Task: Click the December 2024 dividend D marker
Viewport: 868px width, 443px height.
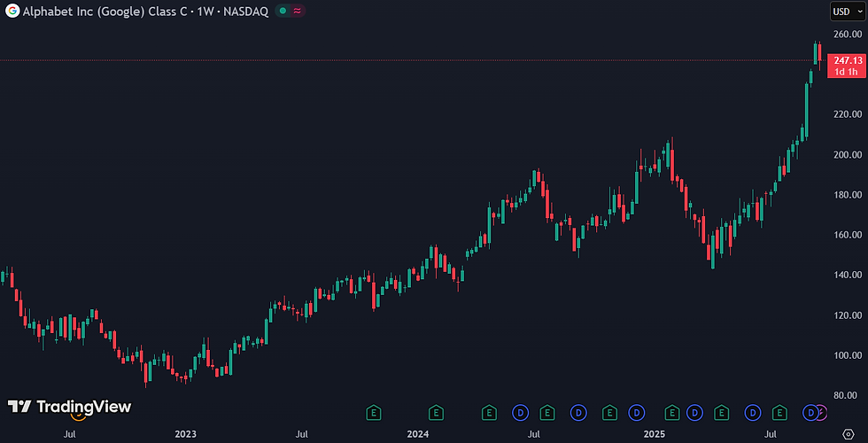Action: coord(637,412)
